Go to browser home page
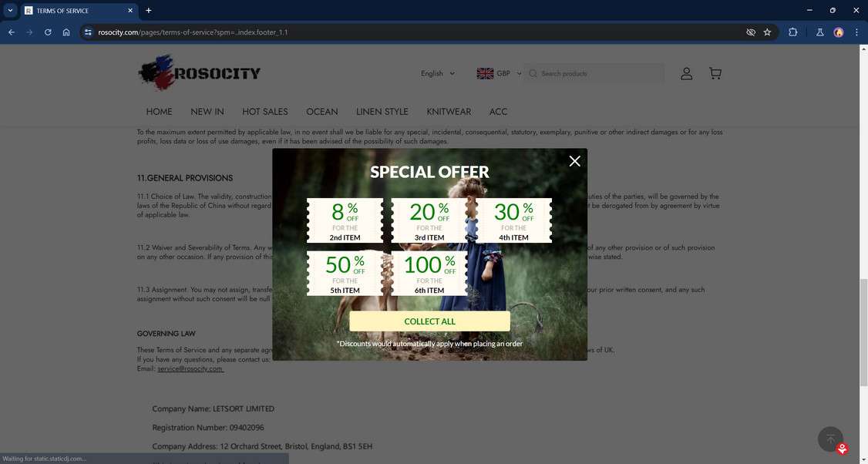The width and height of the screenshot is (868, 464). click(x=66, y=32)
